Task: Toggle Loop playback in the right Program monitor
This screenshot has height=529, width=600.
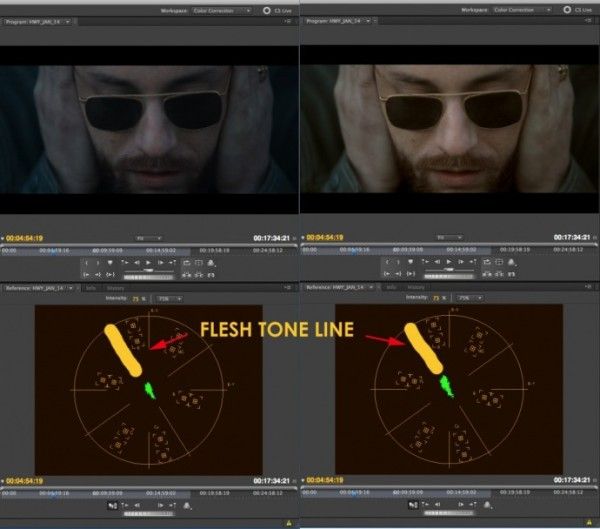Action: (x=487, y=262)
